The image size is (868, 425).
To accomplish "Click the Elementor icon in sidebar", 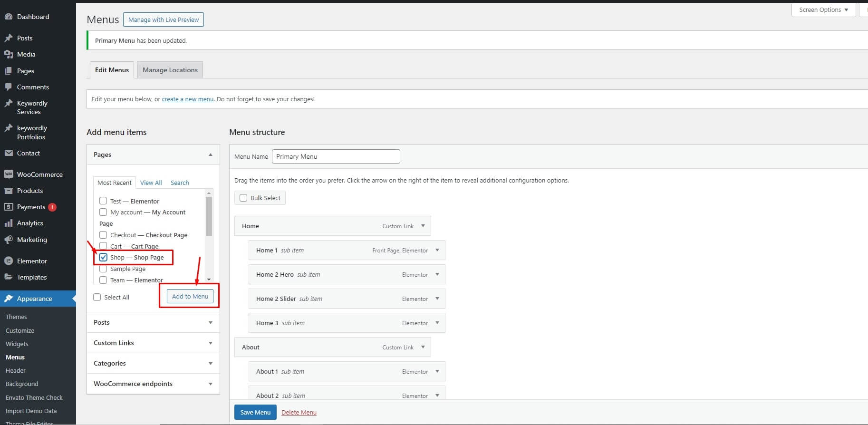I will (x=9, y=261).
